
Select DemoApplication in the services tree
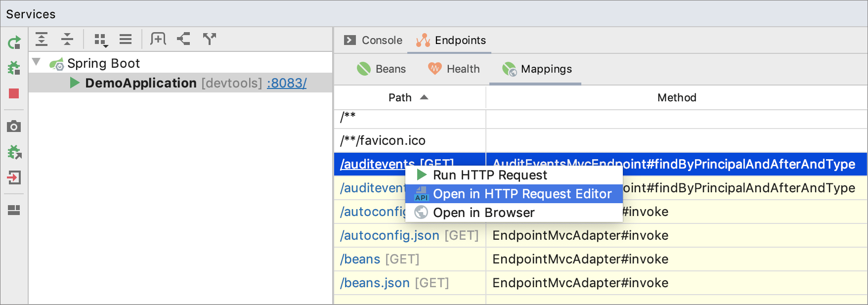141,83
